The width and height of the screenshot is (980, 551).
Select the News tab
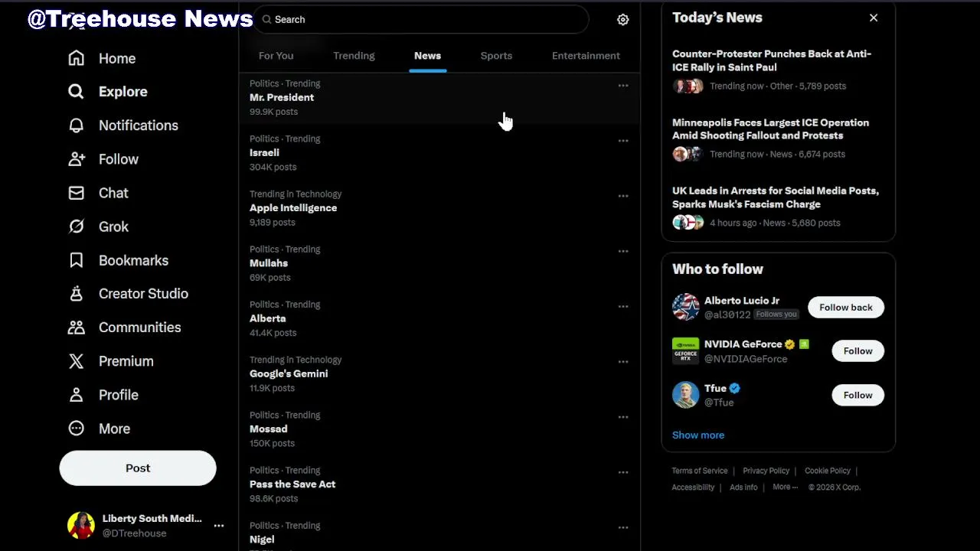tap(427, 56)
